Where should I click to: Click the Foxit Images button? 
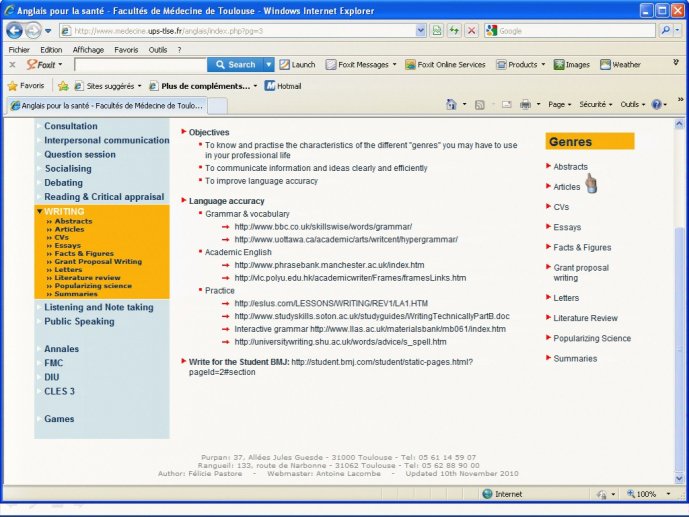[572, 65]
